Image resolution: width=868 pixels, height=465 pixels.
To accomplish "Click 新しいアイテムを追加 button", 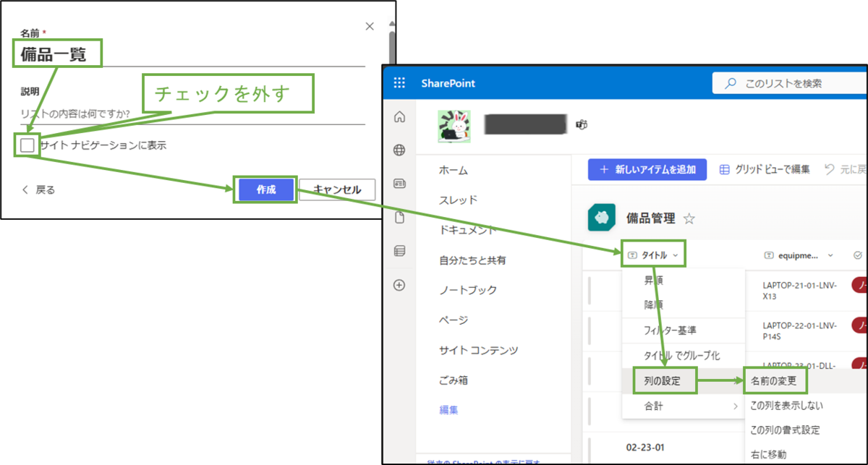I will click(647, 170).
